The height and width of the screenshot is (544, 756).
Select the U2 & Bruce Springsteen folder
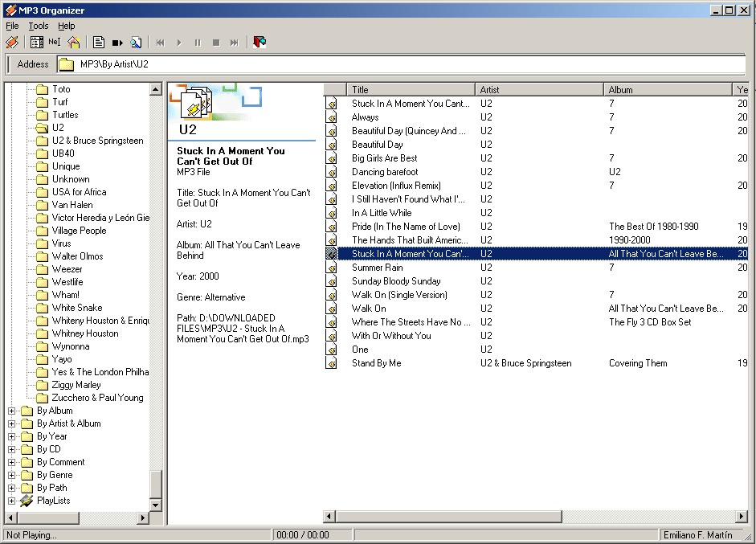[98, 141]
